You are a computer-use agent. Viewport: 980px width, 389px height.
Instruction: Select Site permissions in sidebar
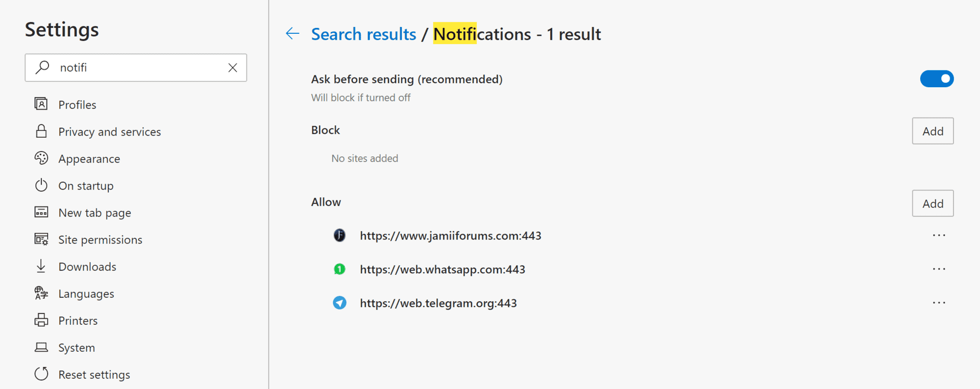(100, 240)
